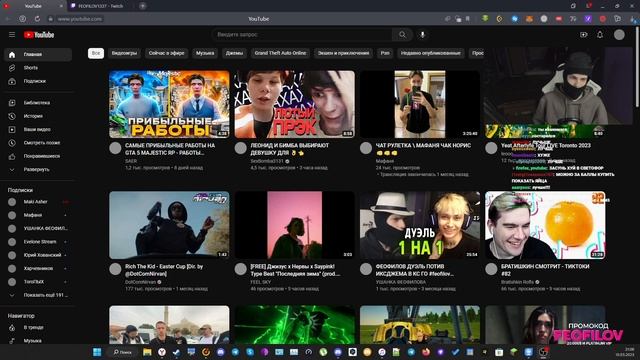Open the ПРИБЫЛЬНЫЕ РАБОТЫ video thumbnail
The width and height of the screenshot is (640, 360).
tap(169, 104)
